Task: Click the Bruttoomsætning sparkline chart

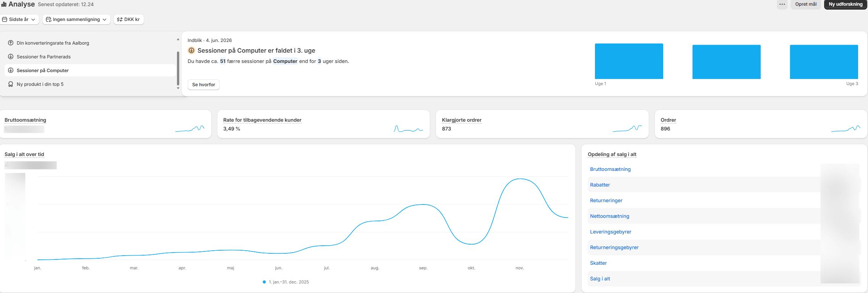Action: [190, 129]
